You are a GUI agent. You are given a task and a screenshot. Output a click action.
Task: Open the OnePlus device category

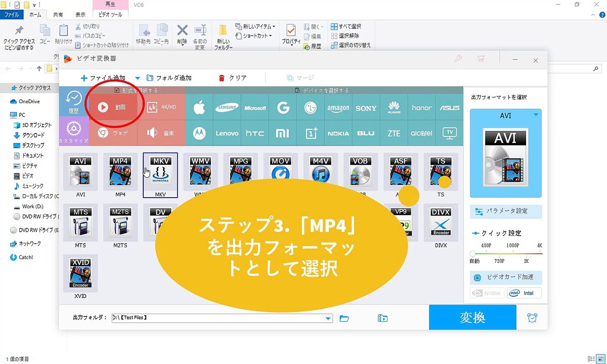click(311, 133)
